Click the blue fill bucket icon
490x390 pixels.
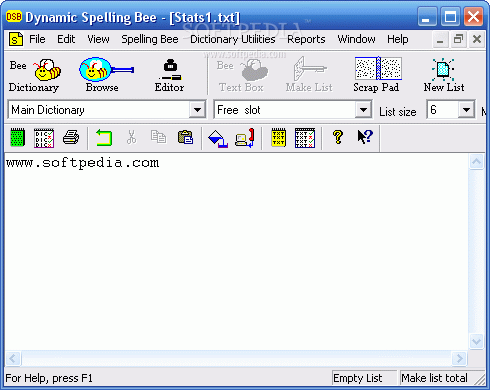pyautogui.click(x=218, y=138)
